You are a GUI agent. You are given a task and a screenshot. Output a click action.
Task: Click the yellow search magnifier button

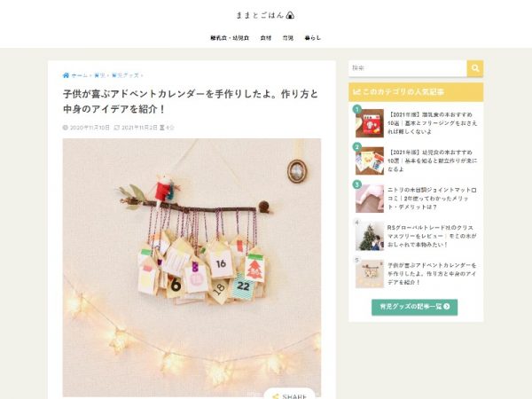click(x=474, y=68)
